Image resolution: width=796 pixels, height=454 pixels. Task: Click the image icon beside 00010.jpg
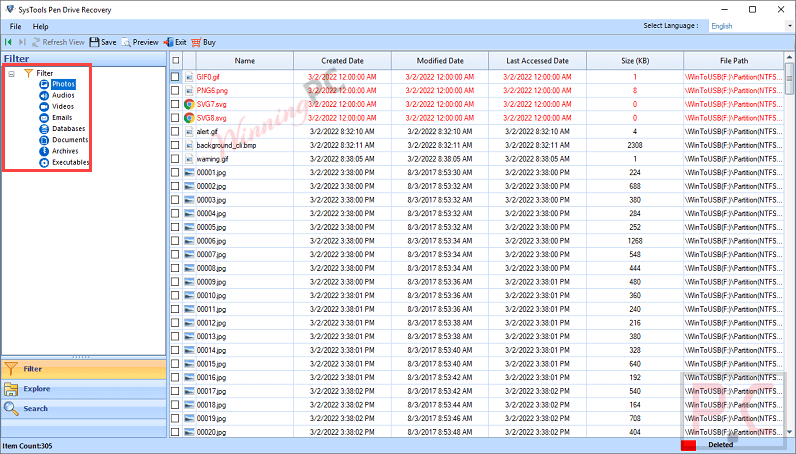(x=189, y=296)
